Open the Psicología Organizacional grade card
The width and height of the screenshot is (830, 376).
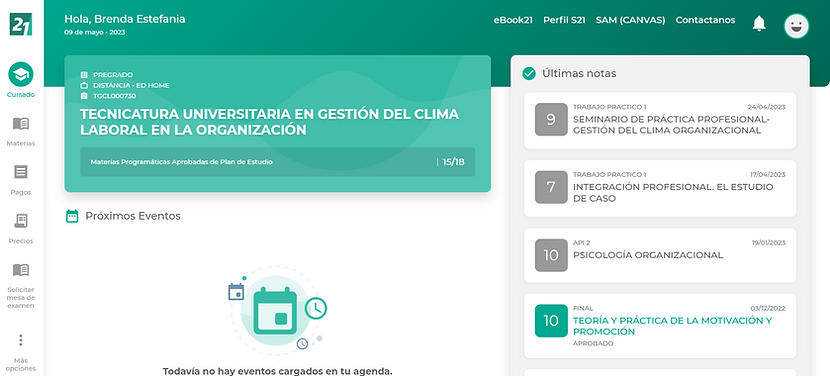[660, 255]
